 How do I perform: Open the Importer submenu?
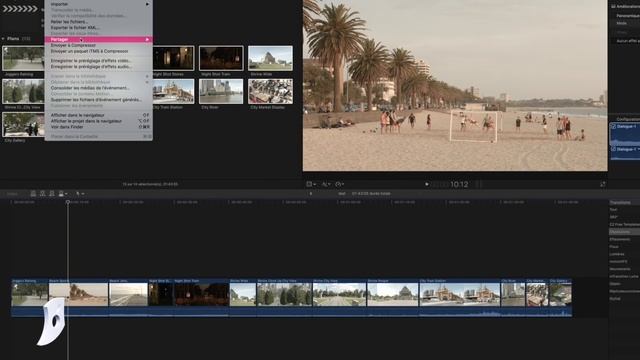[98, 4]
